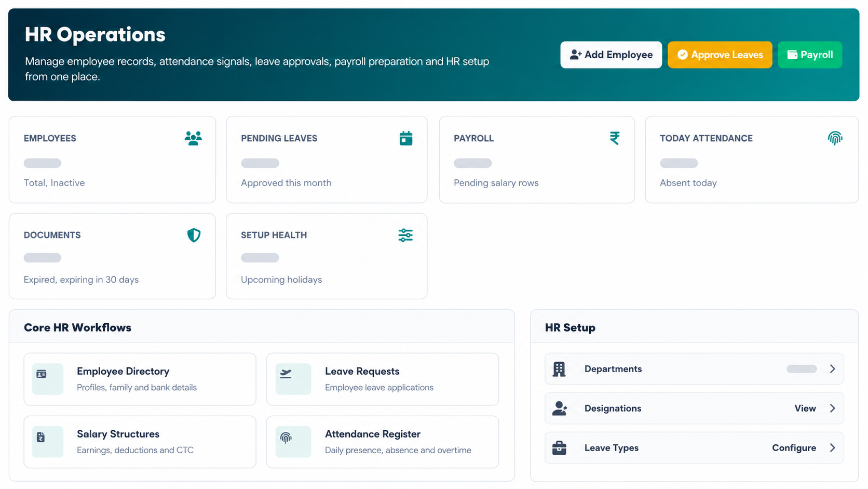Screen dimensions: 868x489
Task: Open the Attendance Register workflow
Action: tap(383, 442)
